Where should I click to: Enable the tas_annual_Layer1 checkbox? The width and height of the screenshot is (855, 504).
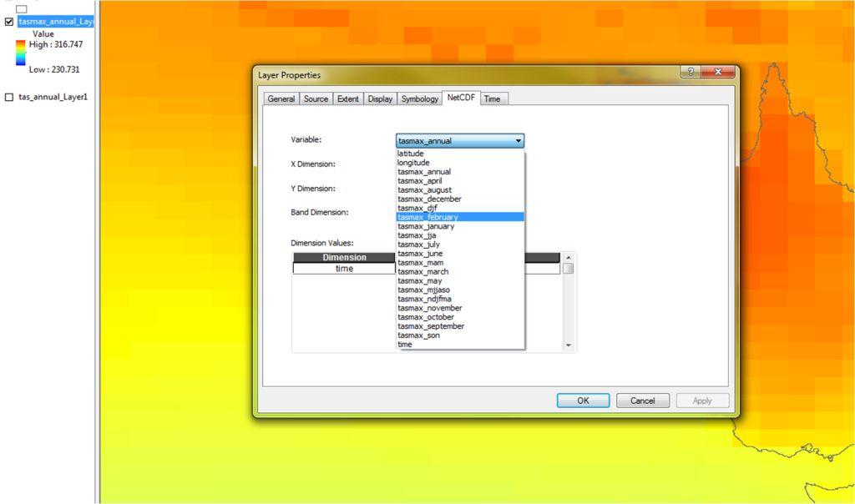click(x=9, y=97)
